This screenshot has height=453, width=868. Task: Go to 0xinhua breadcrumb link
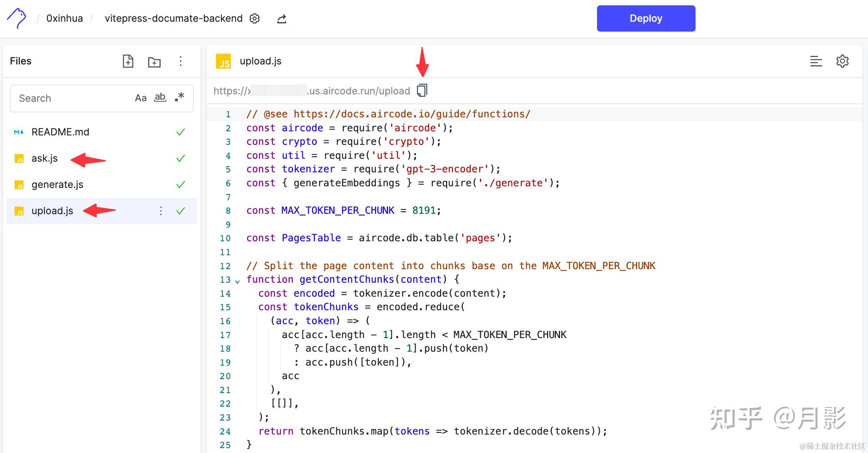point(64,18)
